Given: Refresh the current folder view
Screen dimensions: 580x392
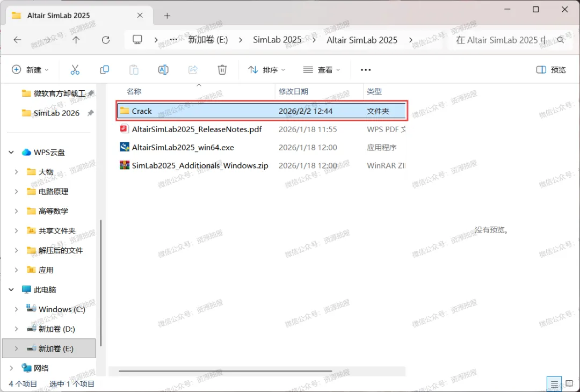Looking at the screenshot, I should (x=106, y=40).
